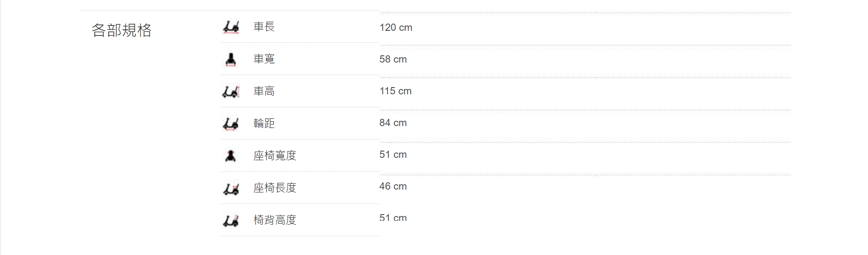Click the 115 cm height value

coord(395,91)
